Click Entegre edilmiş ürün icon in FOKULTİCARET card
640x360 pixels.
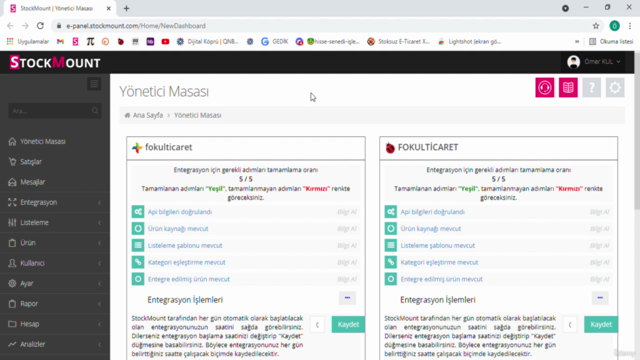click(x=391, y=279)
